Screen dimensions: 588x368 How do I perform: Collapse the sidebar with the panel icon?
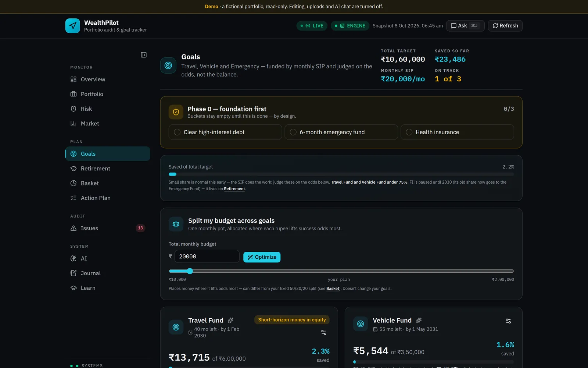144,55
